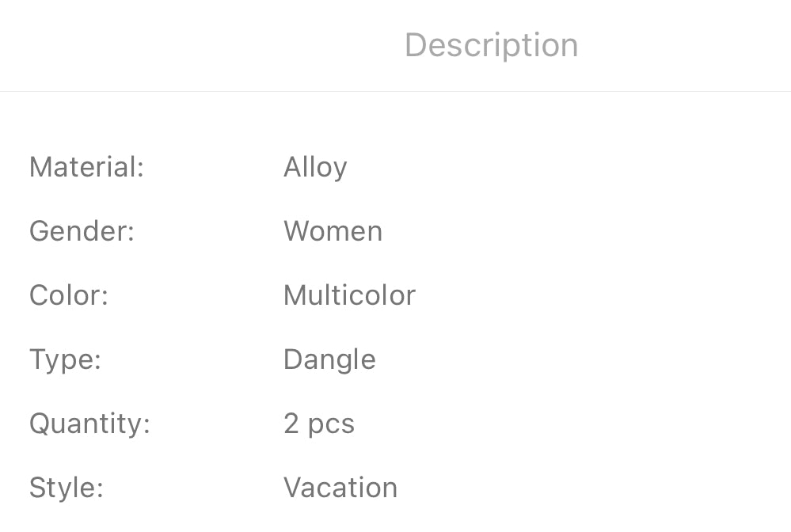The height and width of the screenshot is (532, 791).
Task: Click the divider line under Description
Action: tap(395, 91)
